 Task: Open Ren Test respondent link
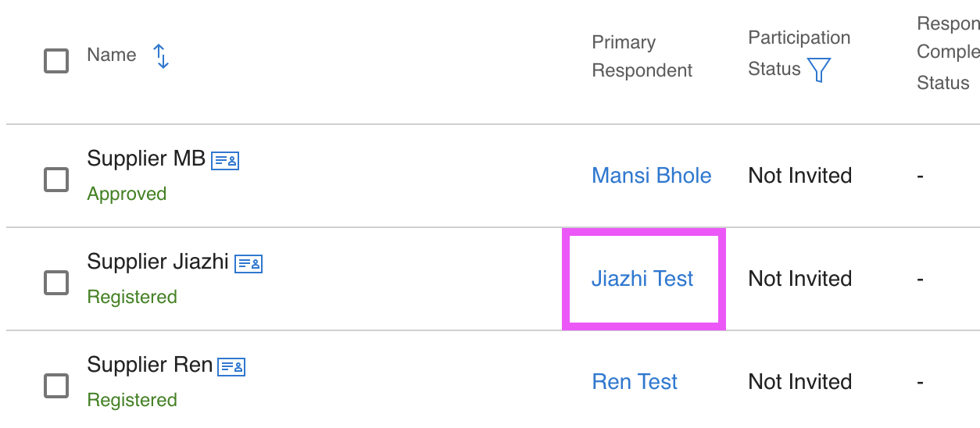tap(635, 382)
